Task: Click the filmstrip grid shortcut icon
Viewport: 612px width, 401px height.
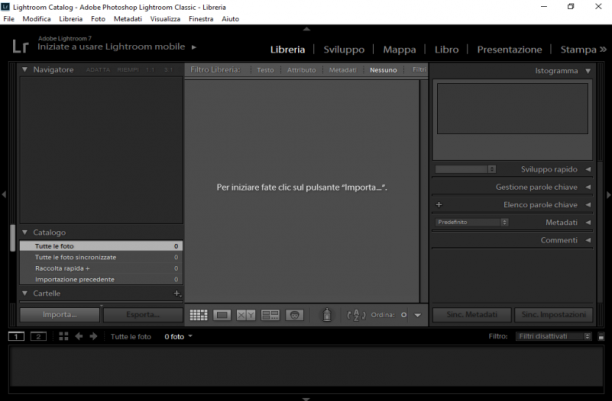Action: point(64,336)
